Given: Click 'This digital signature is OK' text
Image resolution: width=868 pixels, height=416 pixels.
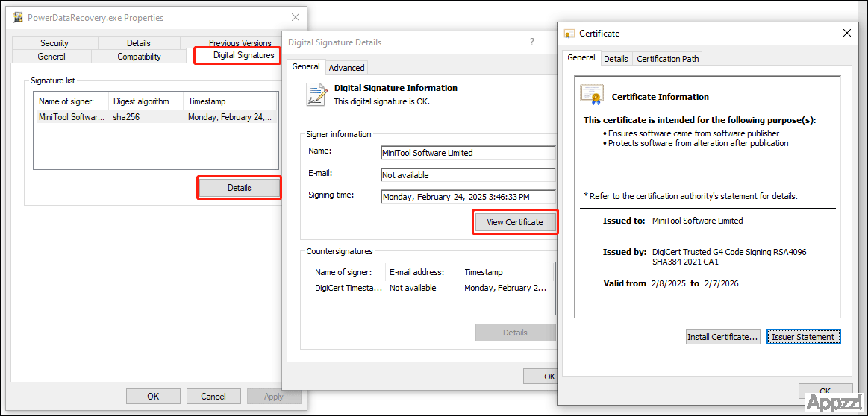Looking at the screenshot, I should (x=381, y=102).
